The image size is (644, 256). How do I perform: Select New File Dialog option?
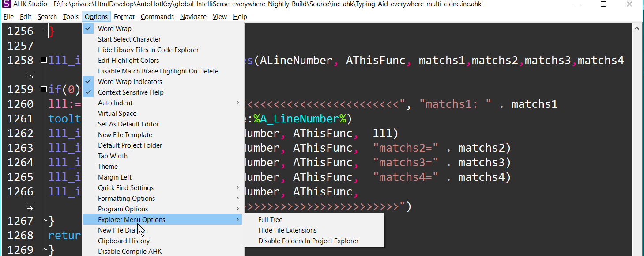163,230
